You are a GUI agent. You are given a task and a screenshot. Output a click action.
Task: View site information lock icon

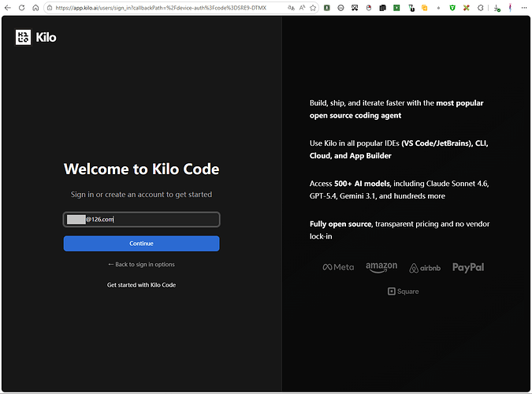tap(50, 7)
